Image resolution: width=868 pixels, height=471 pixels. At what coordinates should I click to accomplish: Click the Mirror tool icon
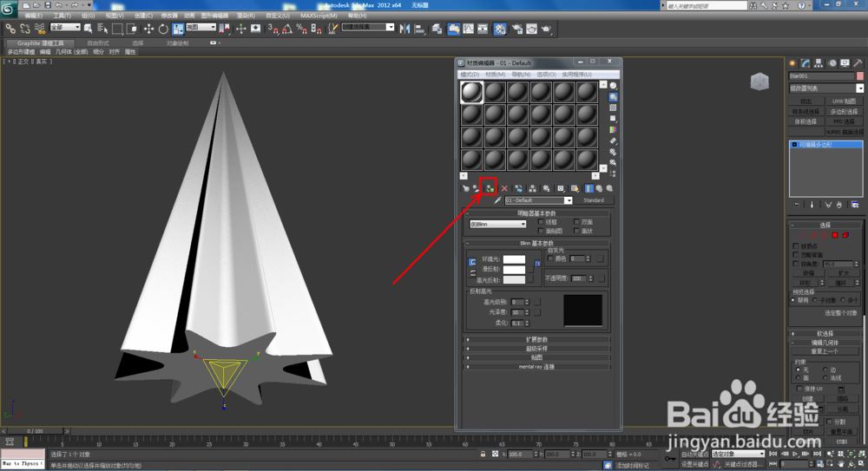click(x=405, y=29)
